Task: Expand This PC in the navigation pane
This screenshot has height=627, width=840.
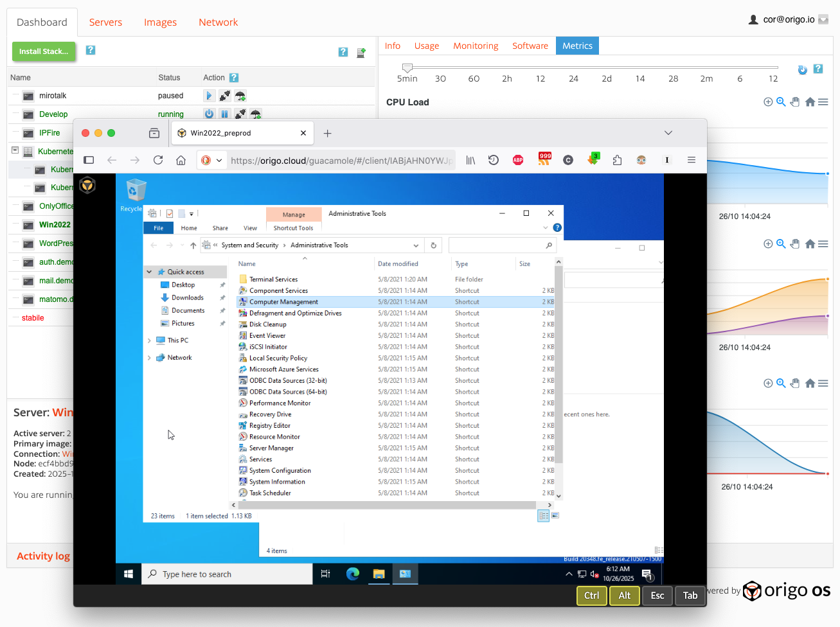Action: (149, 340)
